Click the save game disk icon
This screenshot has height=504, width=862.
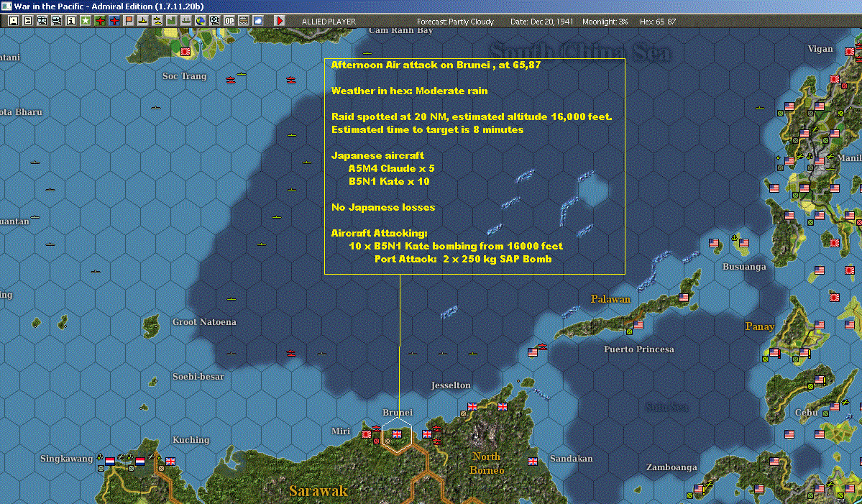[14, 21]
